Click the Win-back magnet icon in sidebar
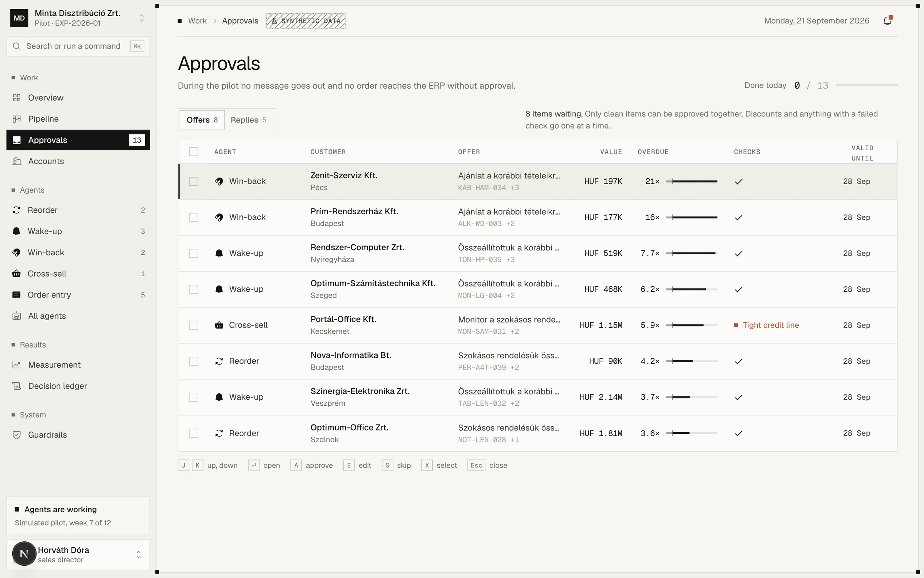Viewport: 924px width, 578px height. [x=16, y=252]
